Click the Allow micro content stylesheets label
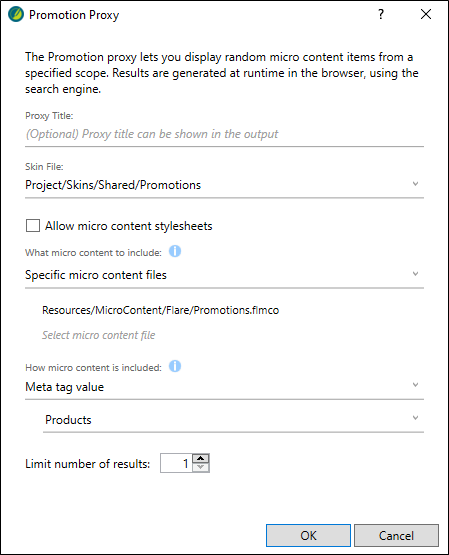Viewport: 449px width, 555px height. (x=128, y=226)
